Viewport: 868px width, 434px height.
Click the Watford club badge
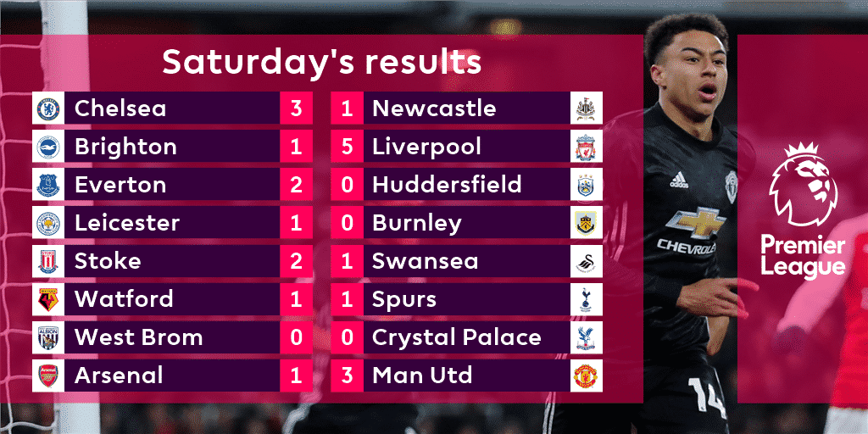pyautogui.click(x=47, y=299)
